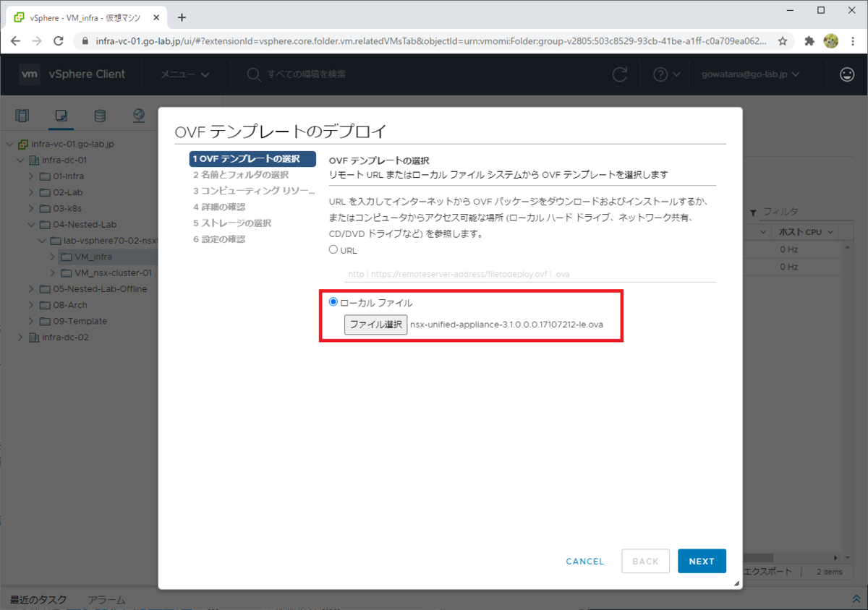The height and width of the screenshot is (610, 868).
Task: Open Chrome extensions puzzle icon
Action: click(x=809, y=41)
